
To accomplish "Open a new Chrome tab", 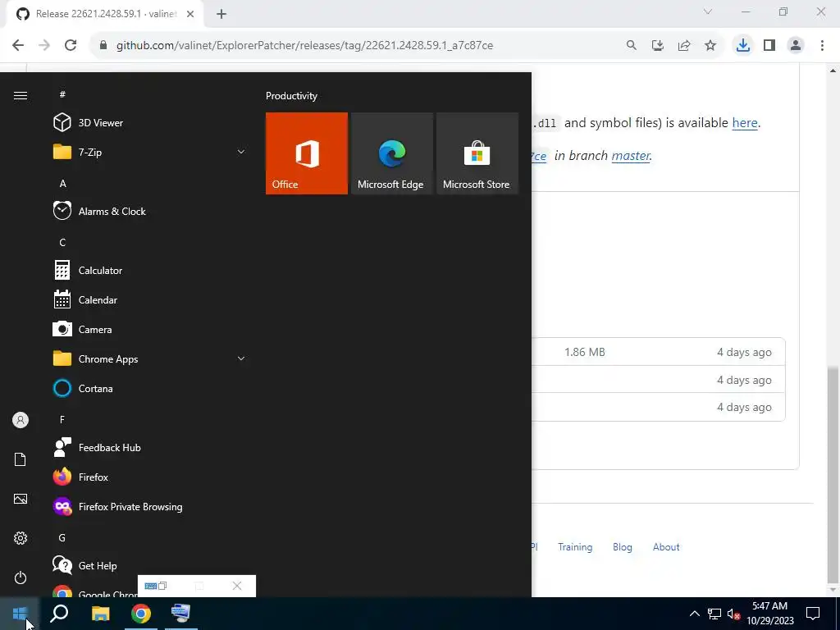I will [221, 14].
